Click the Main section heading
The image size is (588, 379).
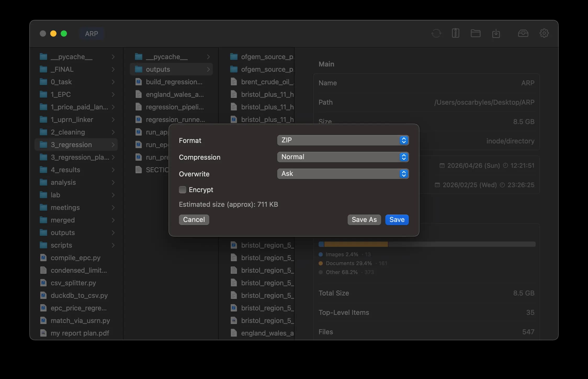[326, 64]
